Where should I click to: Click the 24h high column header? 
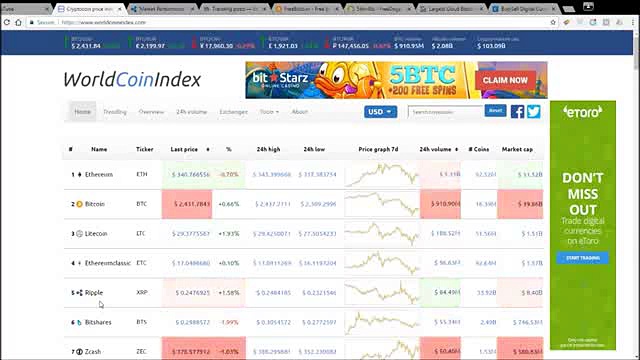268,149
